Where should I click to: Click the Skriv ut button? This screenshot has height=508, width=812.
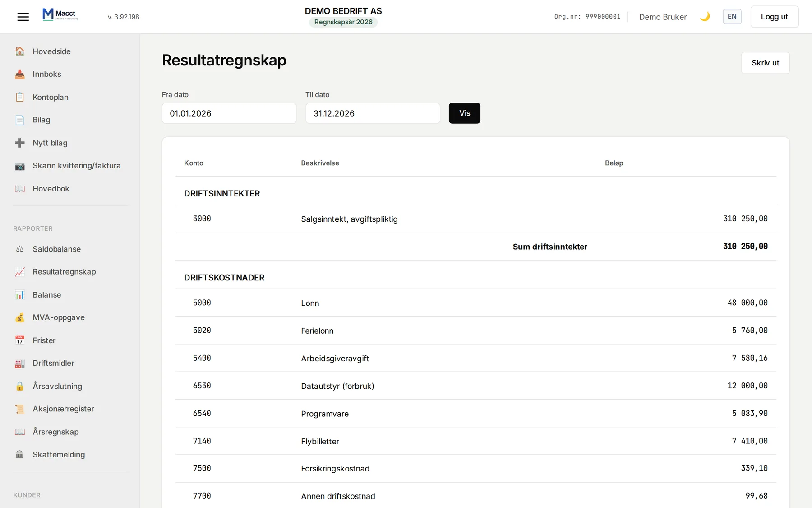tap(765, 63)
